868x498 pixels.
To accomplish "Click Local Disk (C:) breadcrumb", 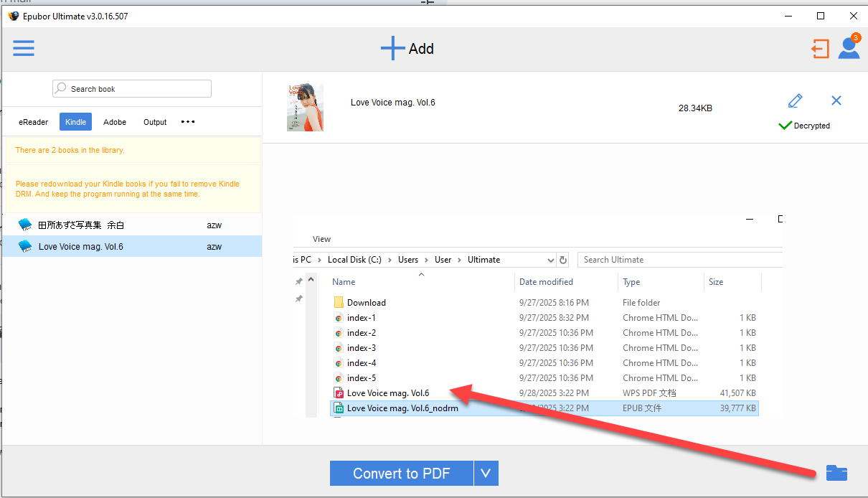I will click(x=354, y=260).
